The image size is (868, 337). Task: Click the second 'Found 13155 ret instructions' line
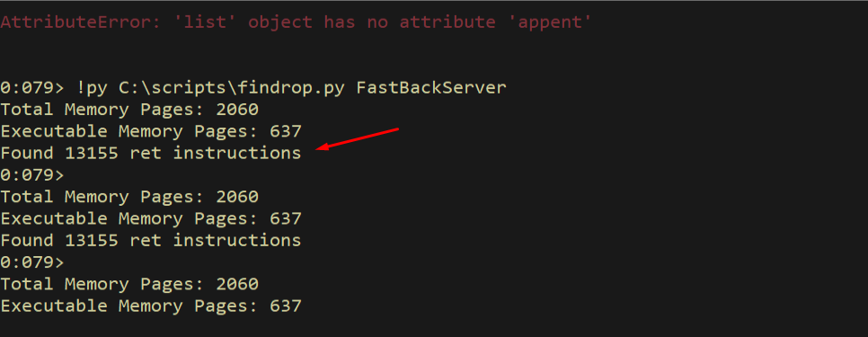point(151,240)
